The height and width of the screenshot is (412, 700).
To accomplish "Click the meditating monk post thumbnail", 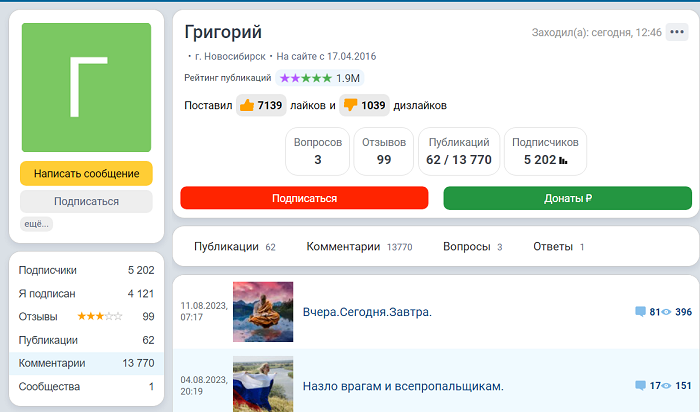I will tap(263, 312).
